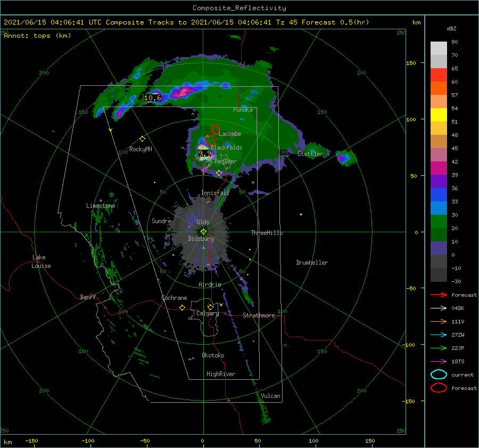Viewport: 479px width, 448px height.
Task: Click the UTC timestamp header line
Action: [186, 22]
